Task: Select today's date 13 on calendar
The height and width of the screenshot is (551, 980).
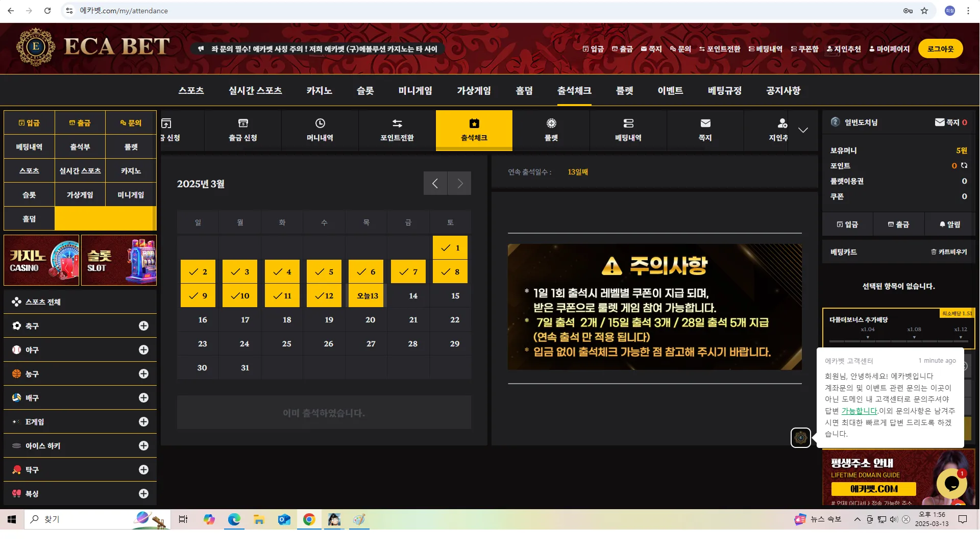Action: click(366, 295)
